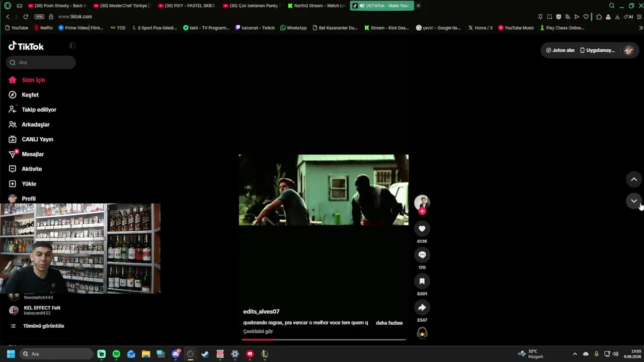
Task: Toggle the VPN badge in the address bar
Action: tap(39, 17)
